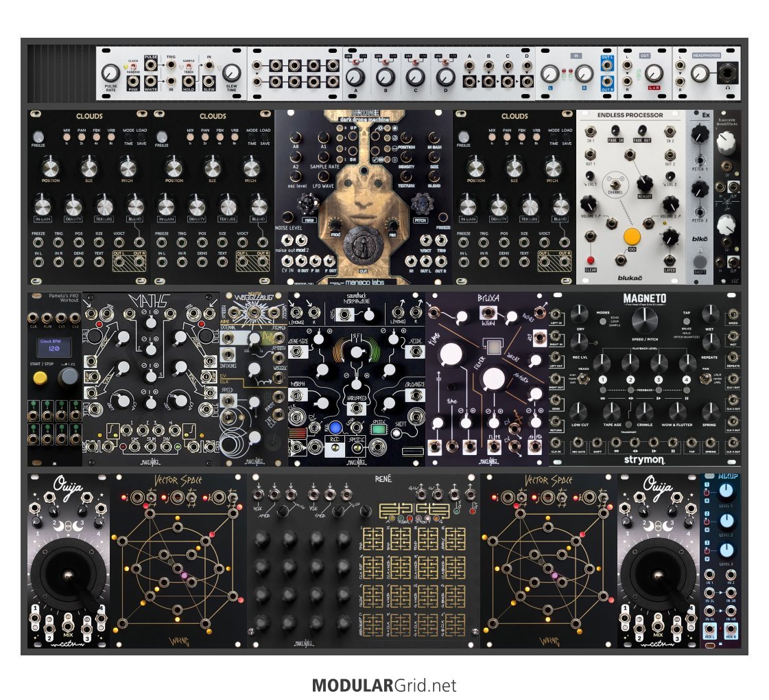Toggle the uni/bipolar switch above knob D
769x700 pixels.
click(445, 62)
